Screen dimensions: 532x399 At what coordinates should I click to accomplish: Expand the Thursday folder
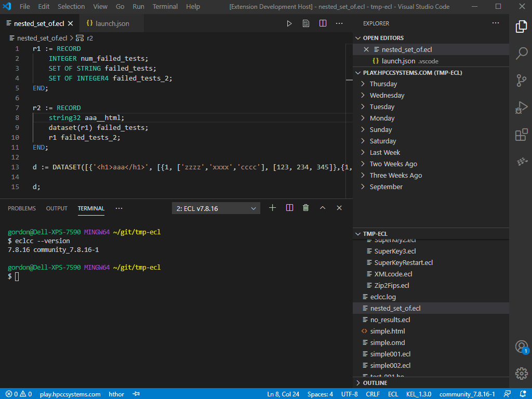pos(383,84)
